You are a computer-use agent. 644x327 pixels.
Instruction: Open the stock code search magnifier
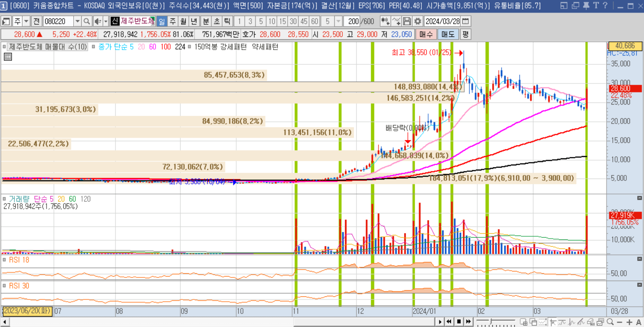(86, 21)
